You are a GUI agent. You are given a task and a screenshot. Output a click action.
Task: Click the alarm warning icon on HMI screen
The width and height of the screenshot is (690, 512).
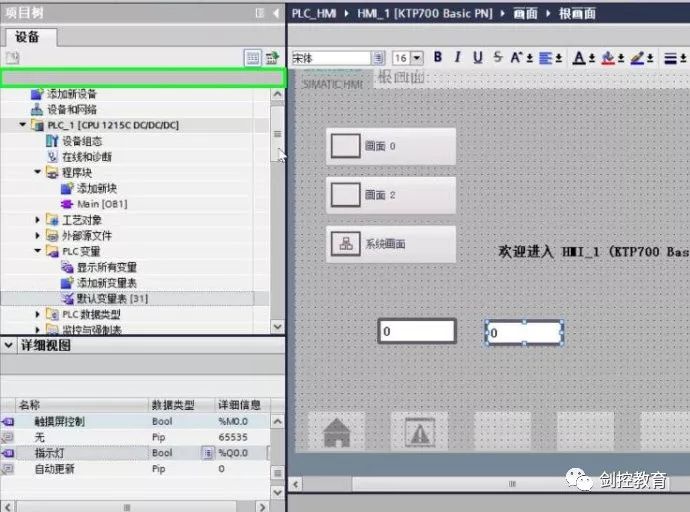pos(420,432)
